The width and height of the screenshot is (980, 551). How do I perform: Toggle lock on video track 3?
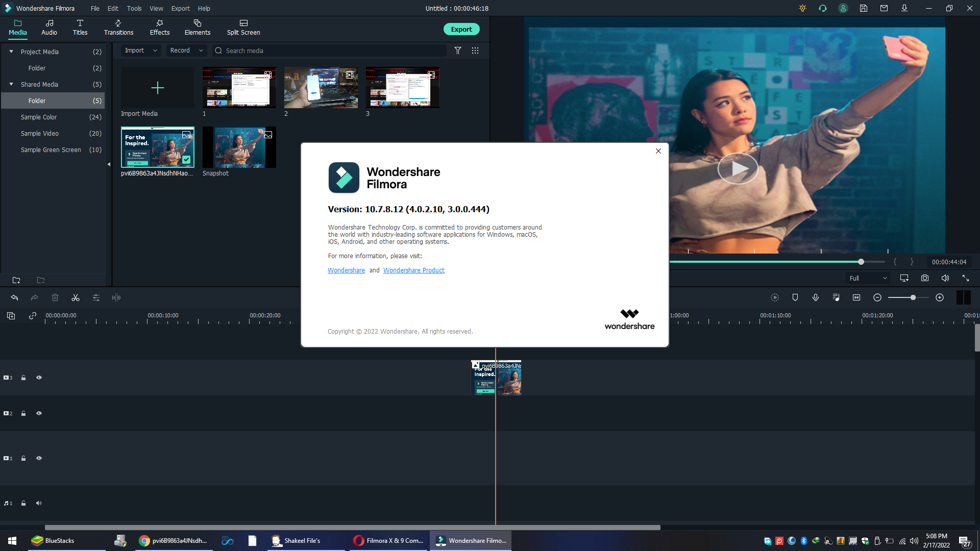[x=23, y=378]
